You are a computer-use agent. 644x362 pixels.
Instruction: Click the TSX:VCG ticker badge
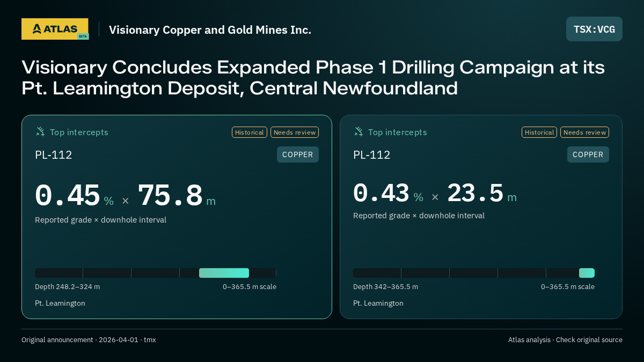[594, 29]
